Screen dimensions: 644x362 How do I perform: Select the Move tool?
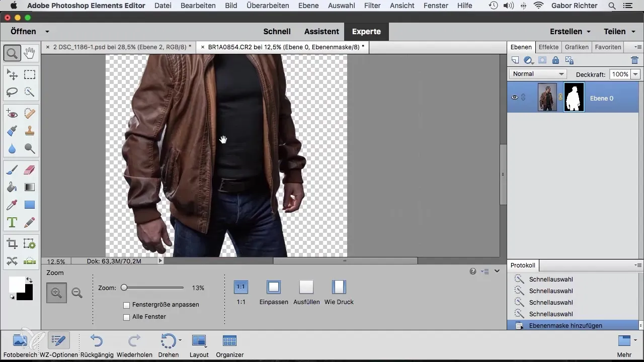pyautogui.click(x=12, y=75)
